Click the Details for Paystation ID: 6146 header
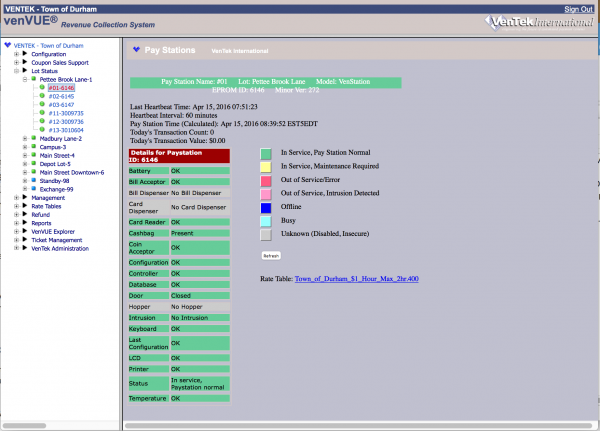600x431 pixels. [x=179, y=156]
